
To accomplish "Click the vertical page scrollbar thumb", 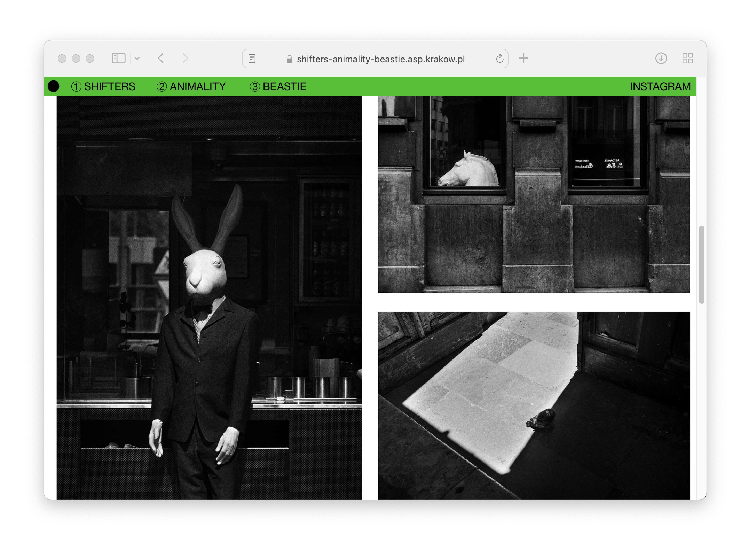I will tap(701, 265).
